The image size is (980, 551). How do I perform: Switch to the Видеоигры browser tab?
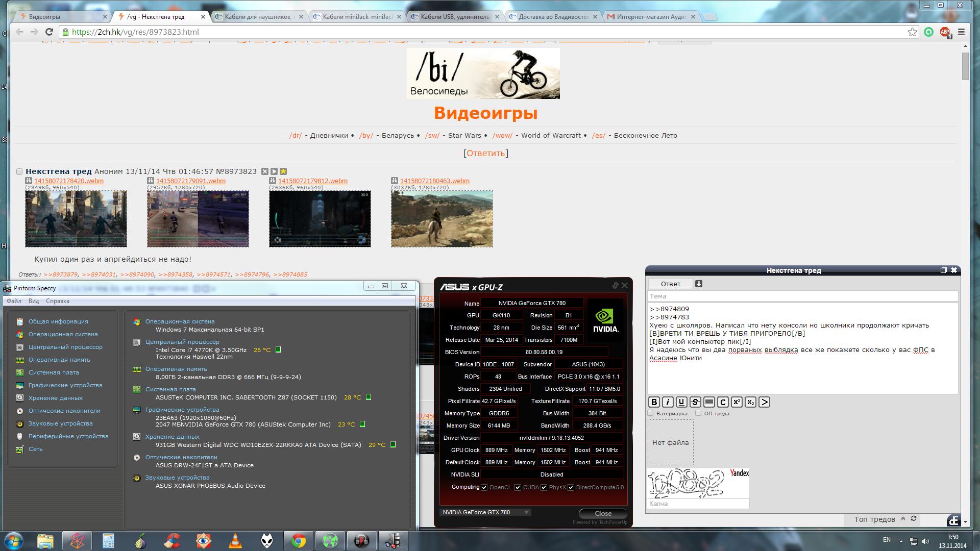pos(61,17)
